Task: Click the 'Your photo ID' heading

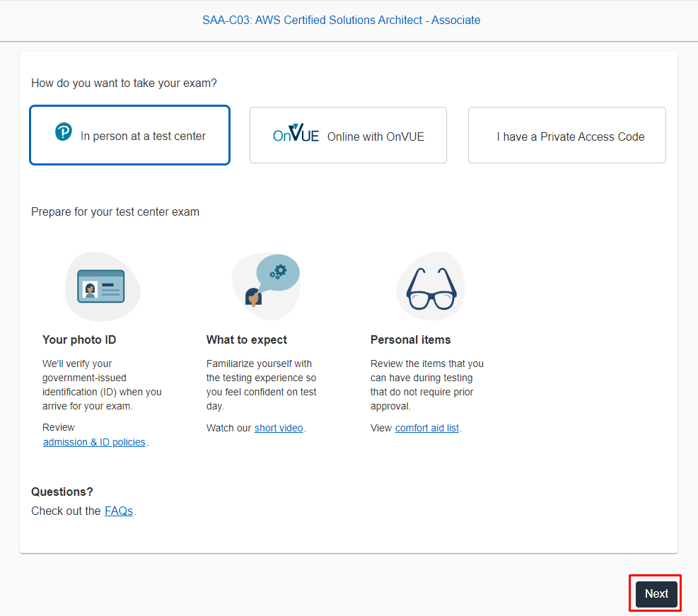Action: tap(79, 339)
